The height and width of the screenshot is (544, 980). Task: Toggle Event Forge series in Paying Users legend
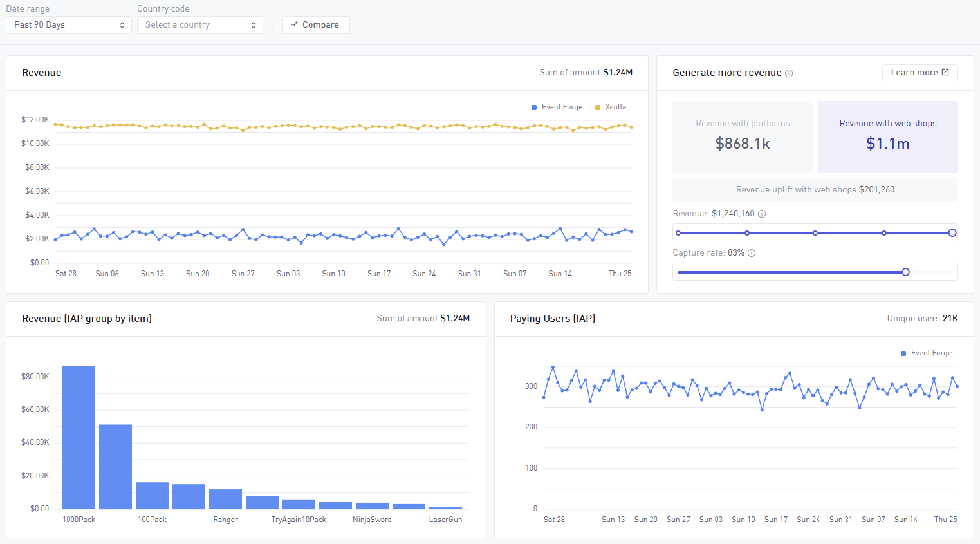[x=930, y=353]
